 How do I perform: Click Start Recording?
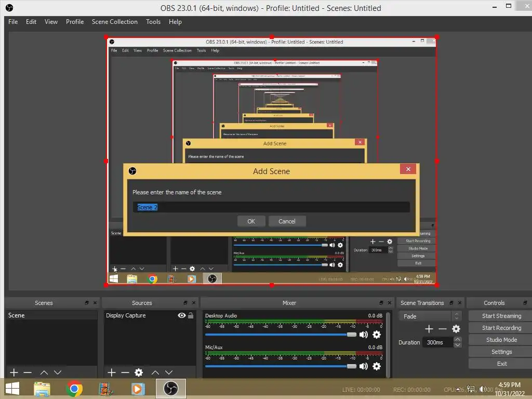[501, 328]
